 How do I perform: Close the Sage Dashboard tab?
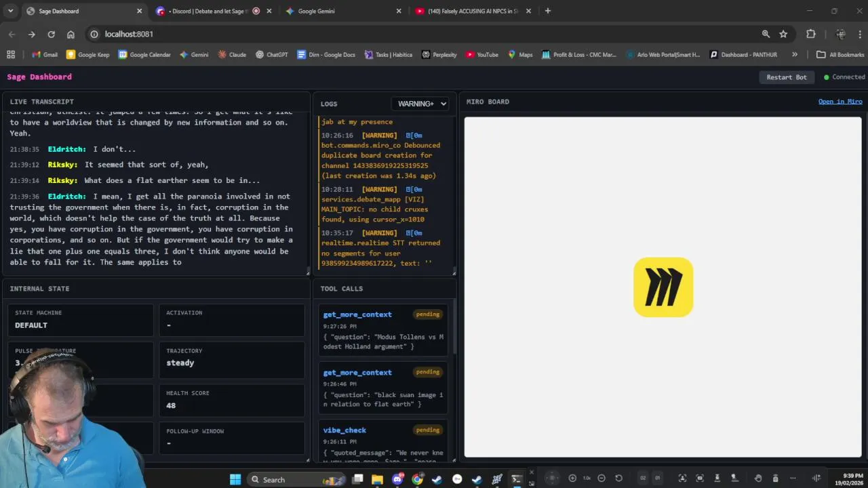[140, 11]
